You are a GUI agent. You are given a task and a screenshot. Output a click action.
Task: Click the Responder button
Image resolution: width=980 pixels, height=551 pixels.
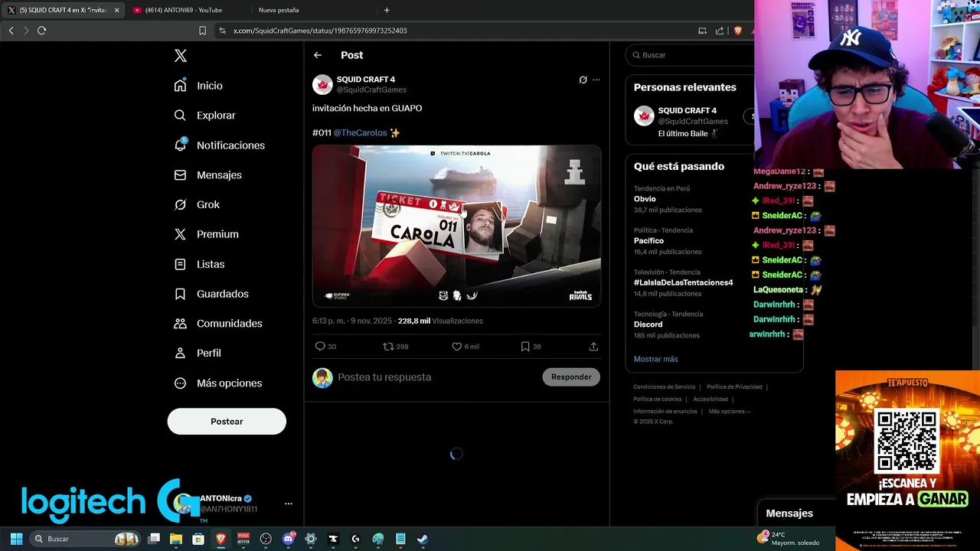point(571,377)
